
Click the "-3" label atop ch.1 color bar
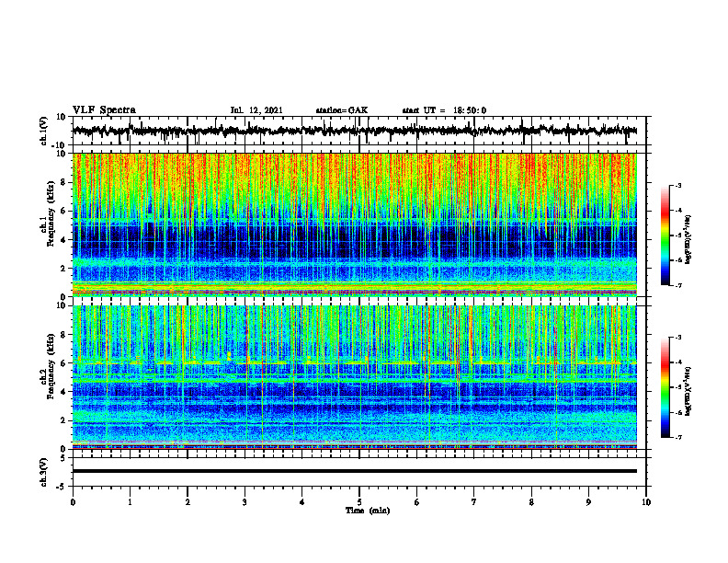(x=677, y=185)
